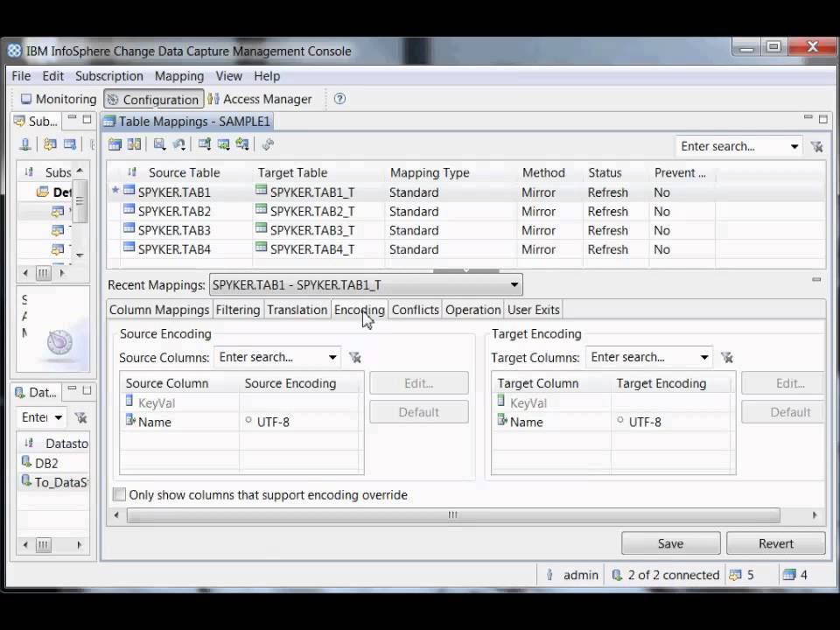Switch to the Column Mappings tab

(x=159, y=310)
